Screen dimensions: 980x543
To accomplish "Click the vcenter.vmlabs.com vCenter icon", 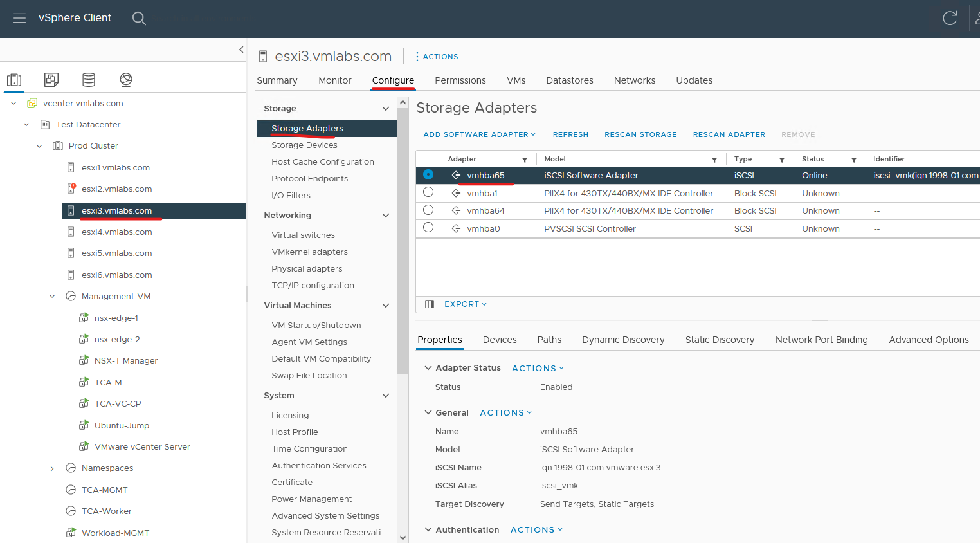I will coord(32,103).
